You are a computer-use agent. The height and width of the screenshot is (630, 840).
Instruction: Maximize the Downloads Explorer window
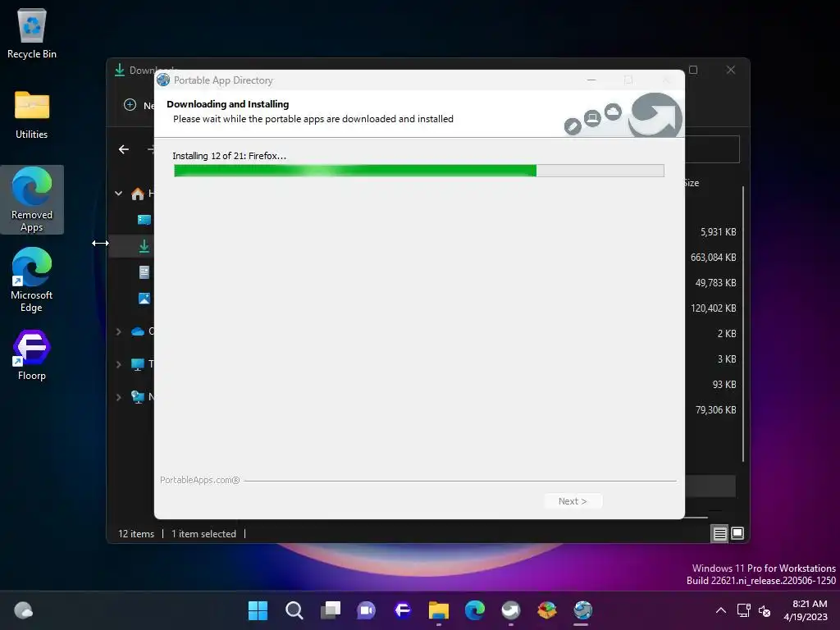(x=693, y=70)
